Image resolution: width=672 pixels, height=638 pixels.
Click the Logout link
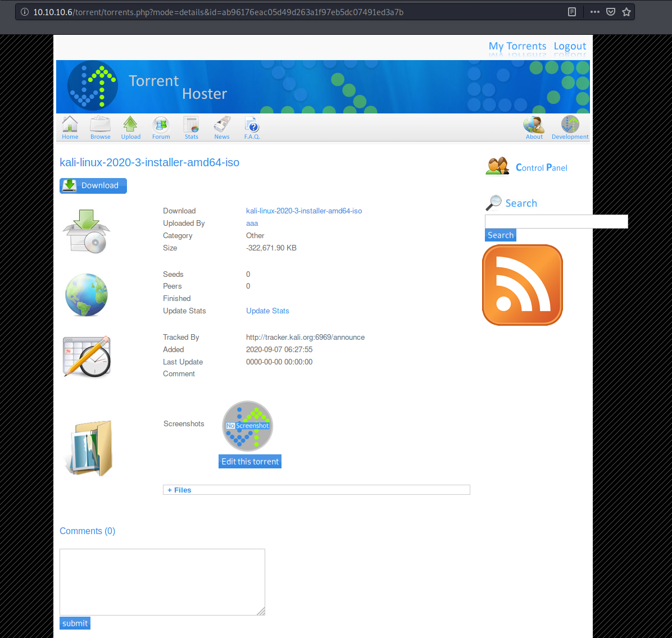coord(570,46)
